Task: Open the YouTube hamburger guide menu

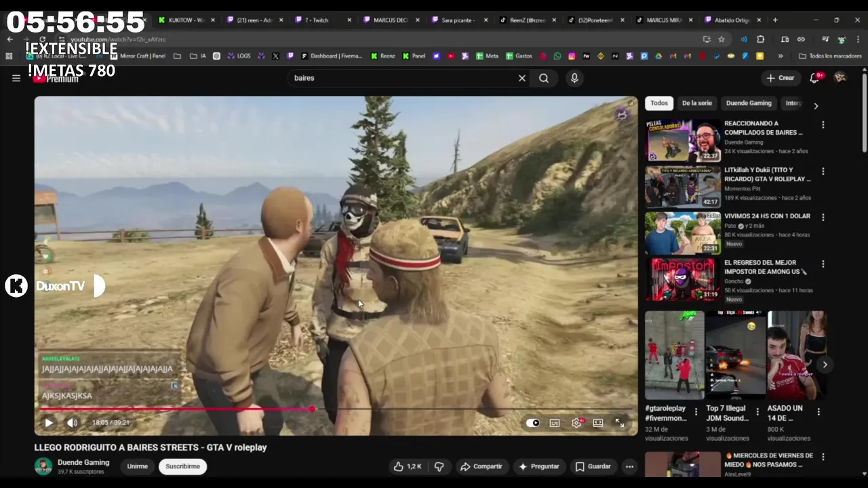Action: click(x=16, y=78)
